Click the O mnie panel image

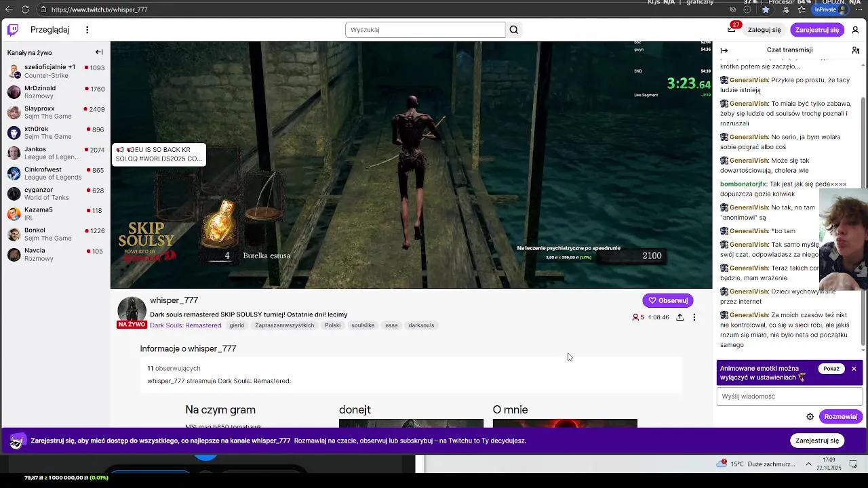coord(565,424)
